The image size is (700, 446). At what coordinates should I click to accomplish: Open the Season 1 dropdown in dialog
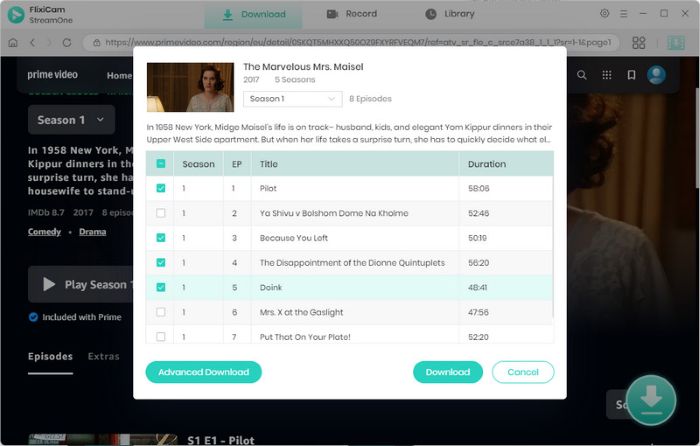coord(292,99)
